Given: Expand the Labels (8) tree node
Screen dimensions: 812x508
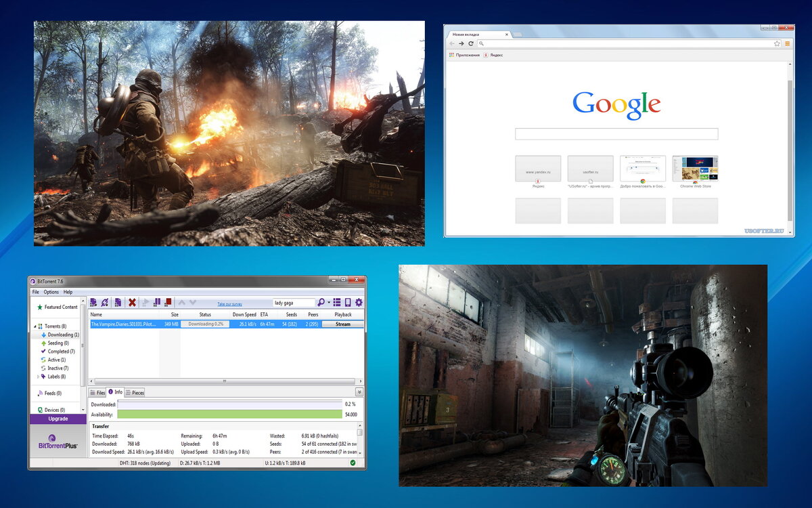Looking at the screenshot, I should point(39,377).
